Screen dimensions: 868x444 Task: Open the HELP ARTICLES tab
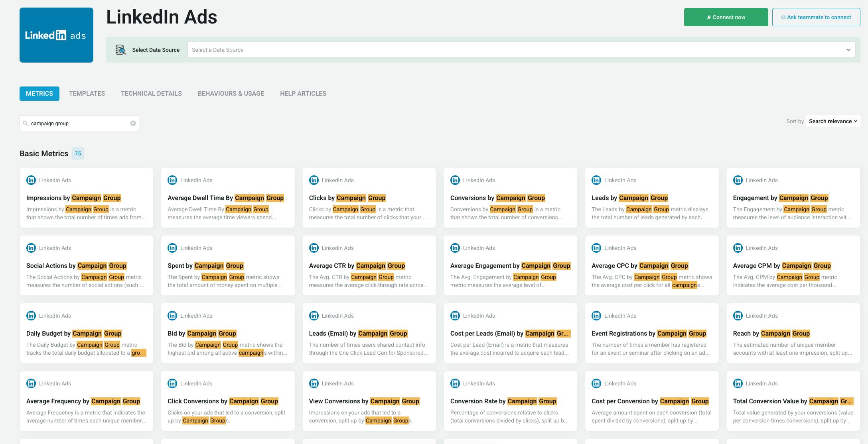click(x=303, y=93)
